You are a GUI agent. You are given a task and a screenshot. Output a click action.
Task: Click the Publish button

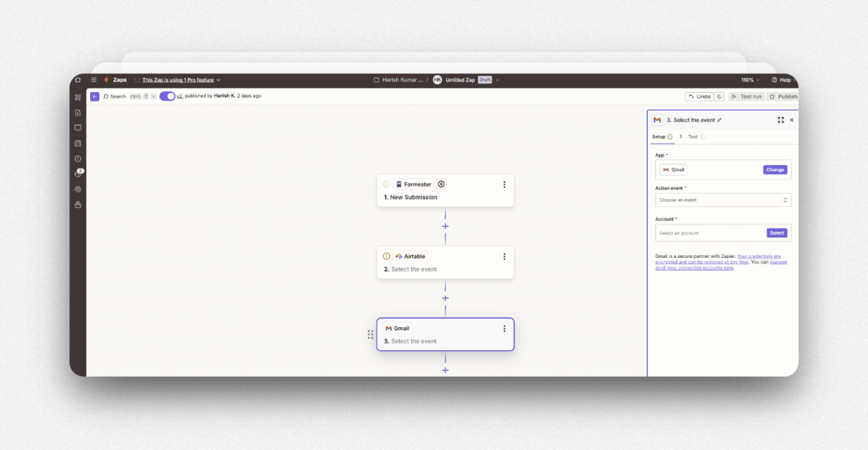click(783, 96)
